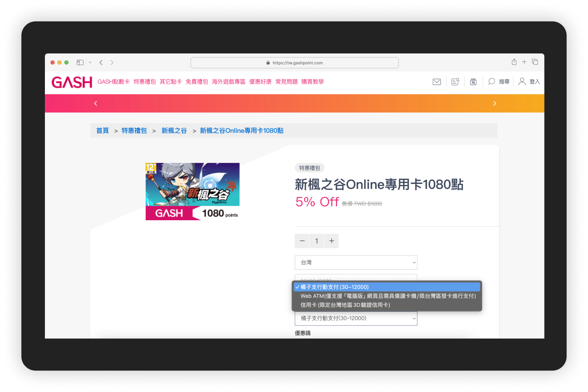Click the 特惠禮包 category tag
The height and width of the screenshot is (392, 588).
pos(310,168)
